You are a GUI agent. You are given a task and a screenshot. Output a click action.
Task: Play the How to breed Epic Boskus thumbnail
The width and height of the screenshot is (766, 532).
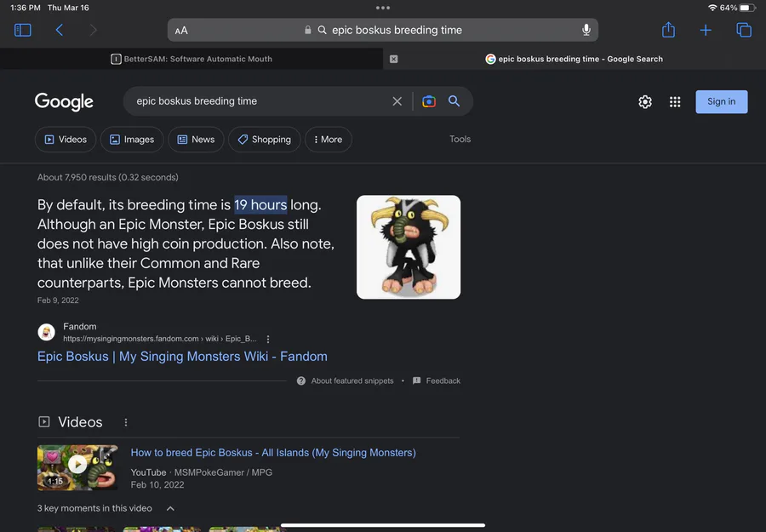[77, 467]
